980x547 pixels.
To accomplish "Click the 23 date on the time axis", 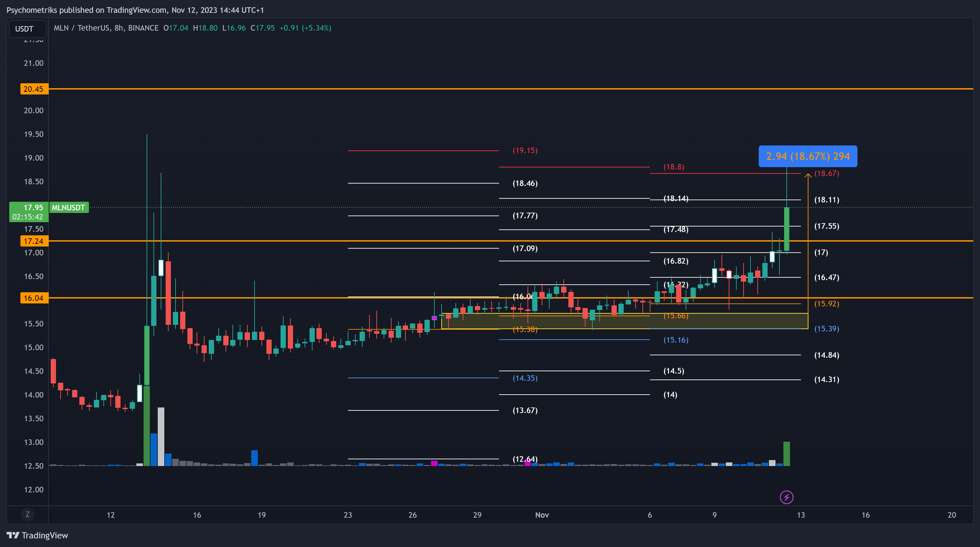I will pyautogui.click(x=348, y=515).
